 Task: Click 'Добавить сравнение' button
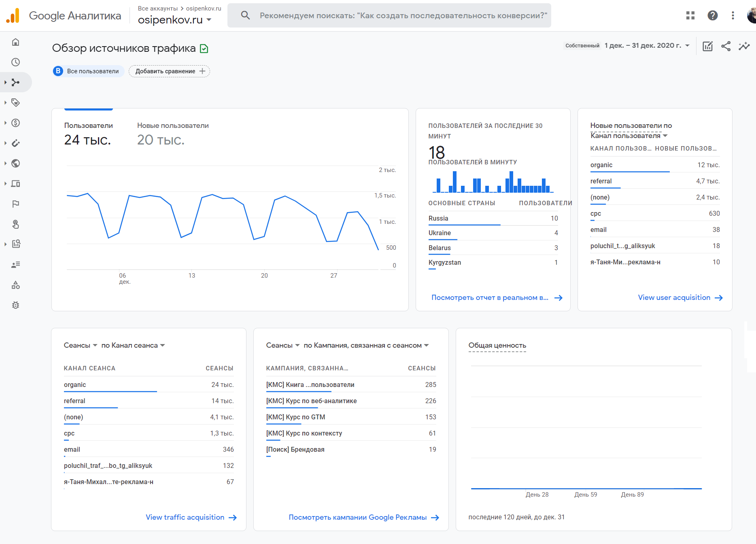(x=170, y=71)
